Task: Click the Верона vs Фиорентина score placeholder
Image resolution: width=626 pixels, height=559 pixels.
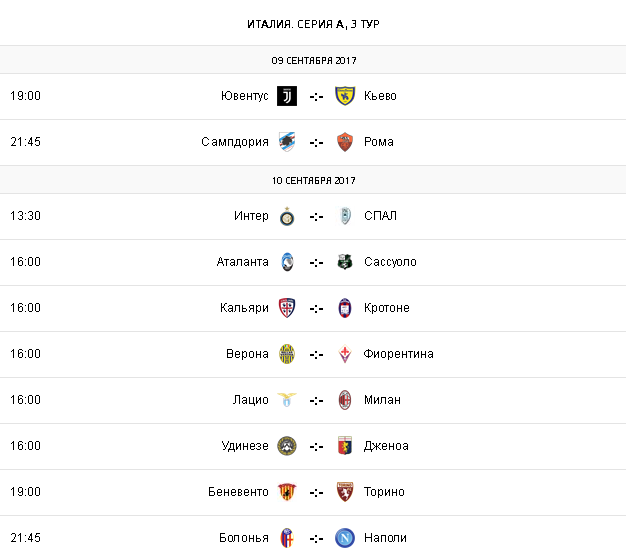Action: [x=316, y=354]
